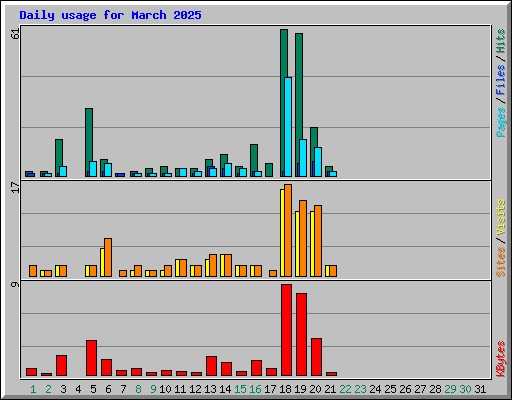Click the 'Files' legend label

[x=500, y=80]
